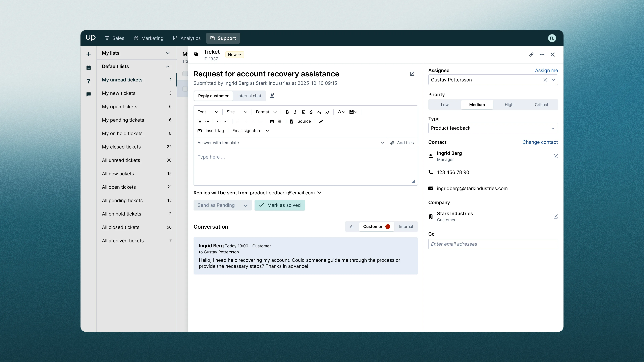Edit the ticket title pencil icon
This screenshot has width=644, height=362.
412,74
